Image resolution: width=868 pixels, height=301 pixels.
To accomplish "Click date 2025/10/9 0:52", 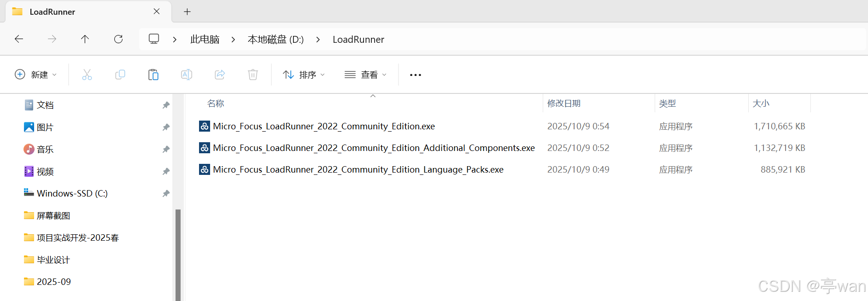I will (578, 148).
